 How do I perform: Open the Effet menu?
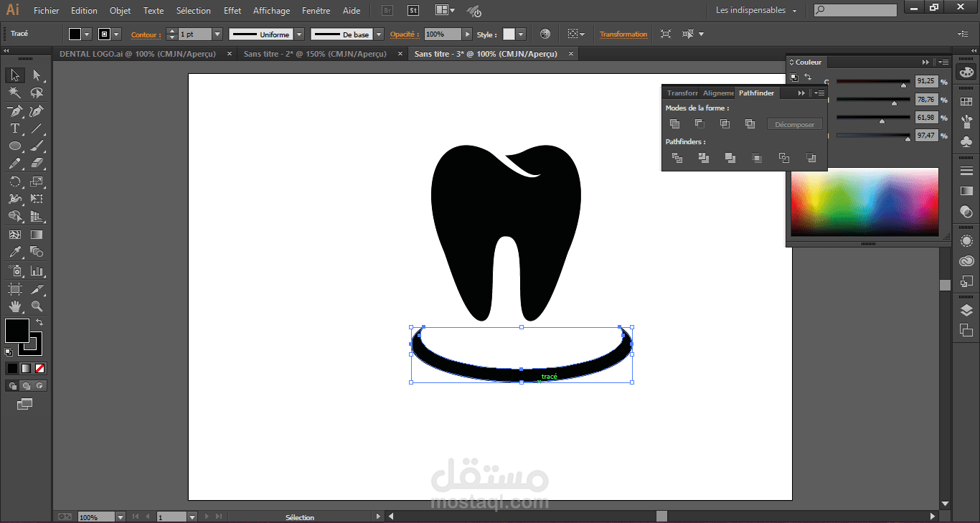232,11
